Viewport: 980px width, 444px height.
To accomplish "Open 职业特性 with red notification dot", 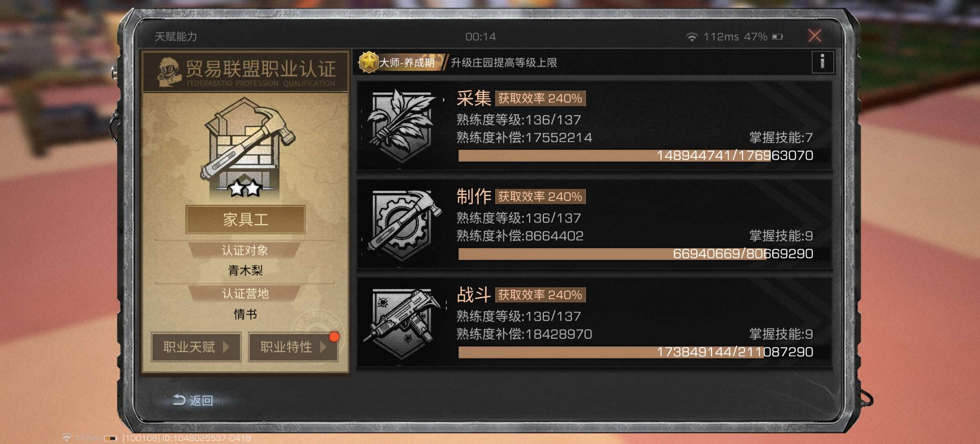I will (293, 347).
